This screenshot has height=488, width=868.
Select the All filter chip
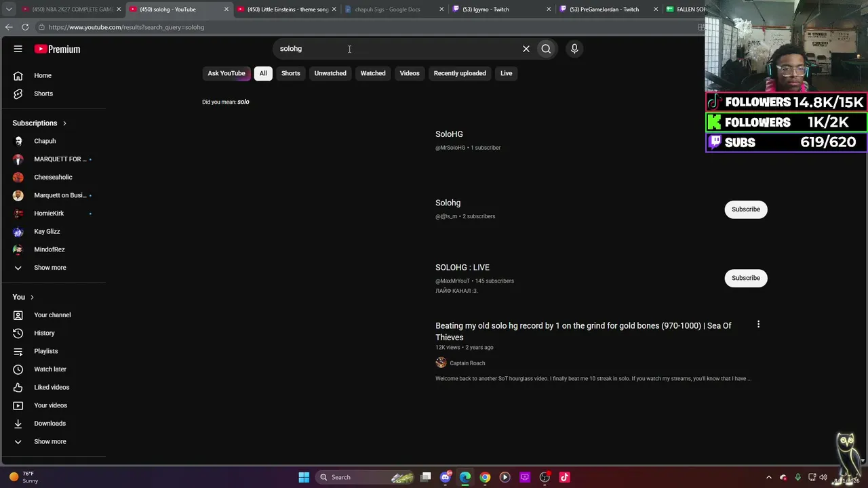(263, 73)
